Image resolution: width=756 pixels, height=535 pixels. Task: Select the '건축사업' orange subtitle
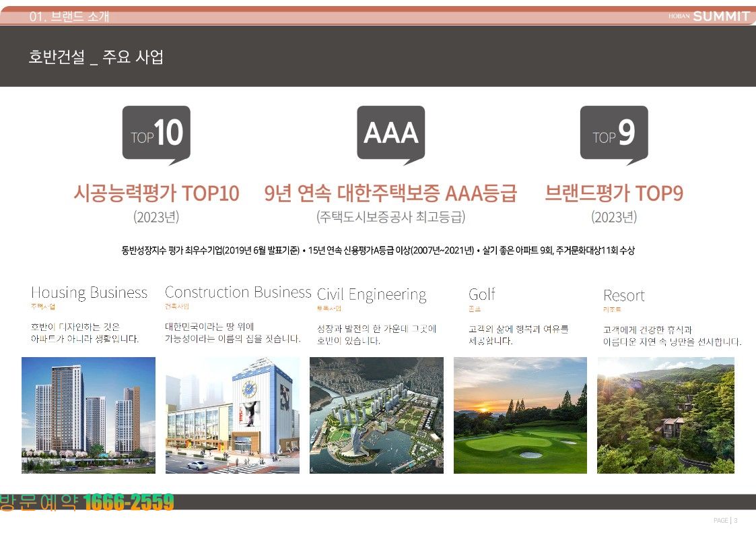point(177,307)
